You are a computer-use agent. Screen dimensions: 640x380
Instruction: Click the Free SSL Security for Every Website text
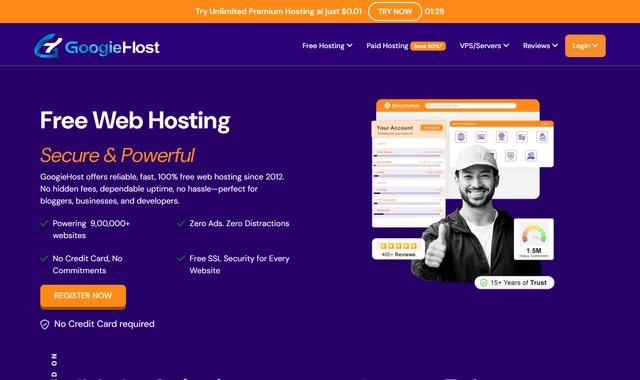[240, 264]
